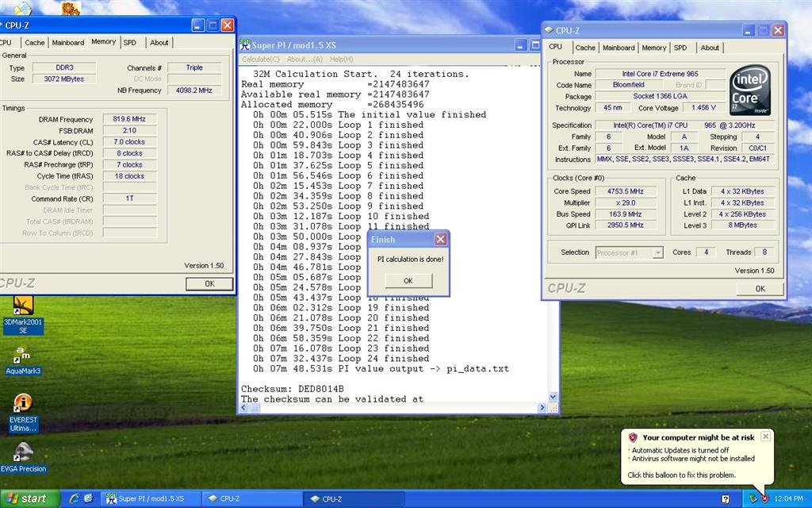The width and height of the screenshot is (812, 508).
Task: Click the Multiplier x 29.0 field
Action: click(625, 202)
